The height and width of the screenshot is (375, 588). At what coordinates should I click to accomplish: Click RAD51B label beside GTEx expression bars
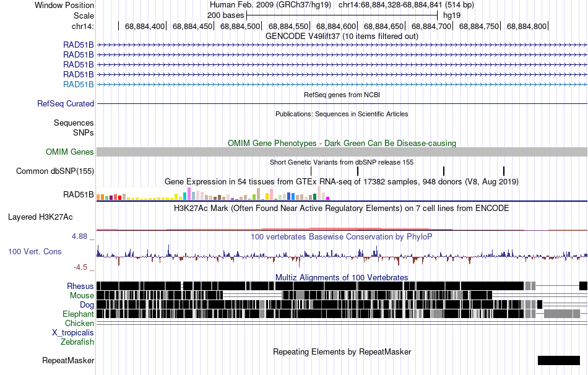(x=79, y=195)
